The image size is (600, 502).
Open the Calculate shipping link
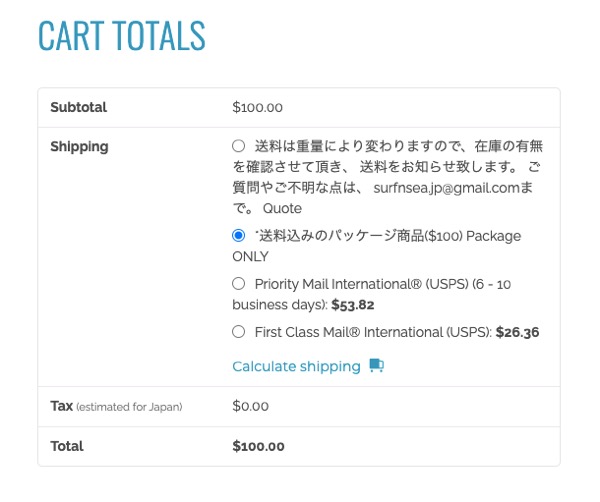click(x=296, y=367)
